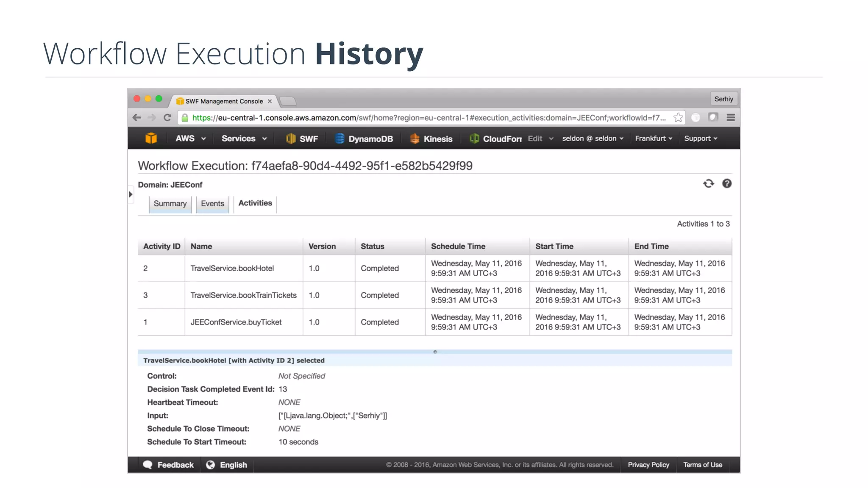
Task: Click the English language globe button
Action: click(x=227, y=465)
